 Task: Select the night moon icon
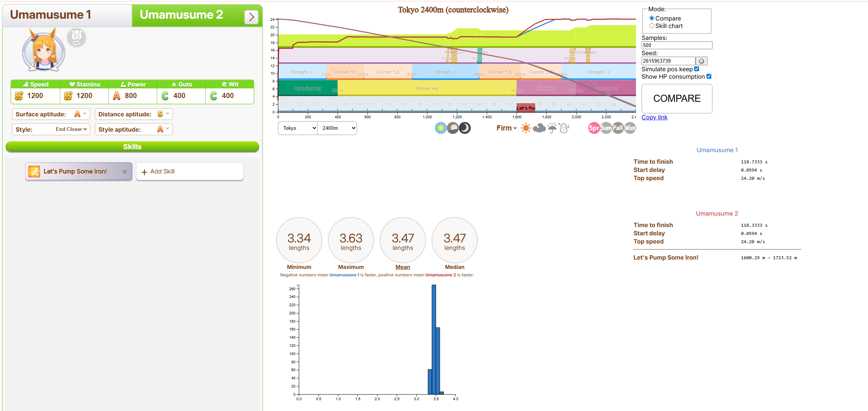tap(465, 128)
